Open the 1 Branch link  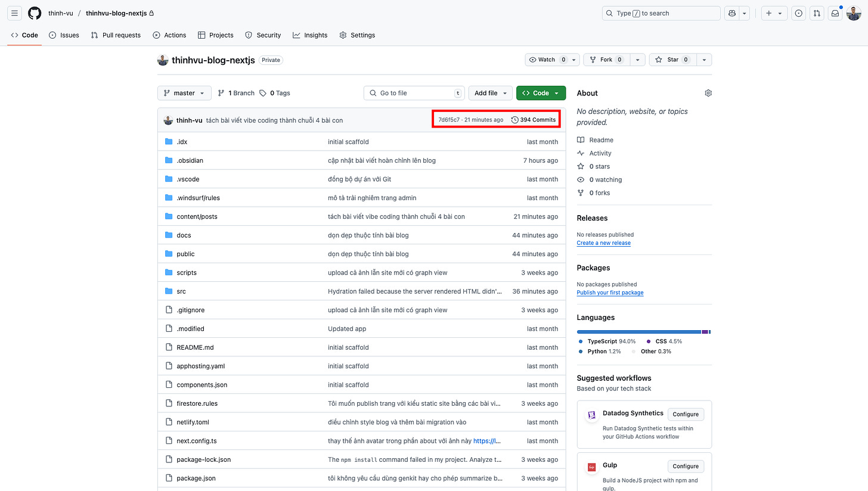tap(236, 93)
